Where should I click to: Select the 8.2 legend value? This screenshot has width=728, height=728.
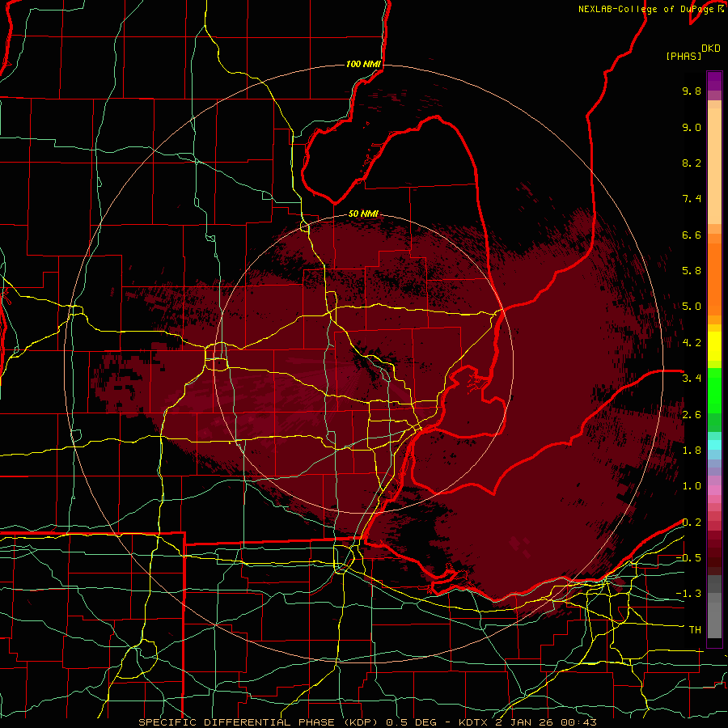692,163
